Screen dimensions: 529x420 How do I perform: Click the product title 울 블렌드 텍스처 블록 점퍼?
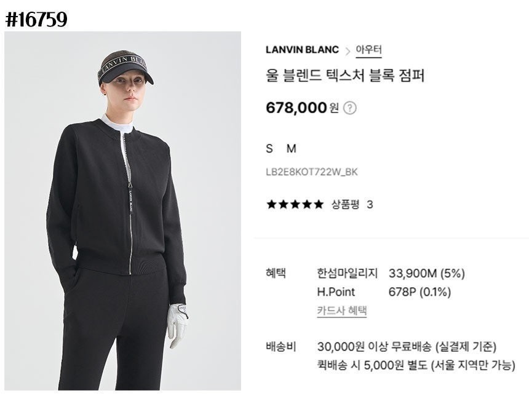point(344,76)
